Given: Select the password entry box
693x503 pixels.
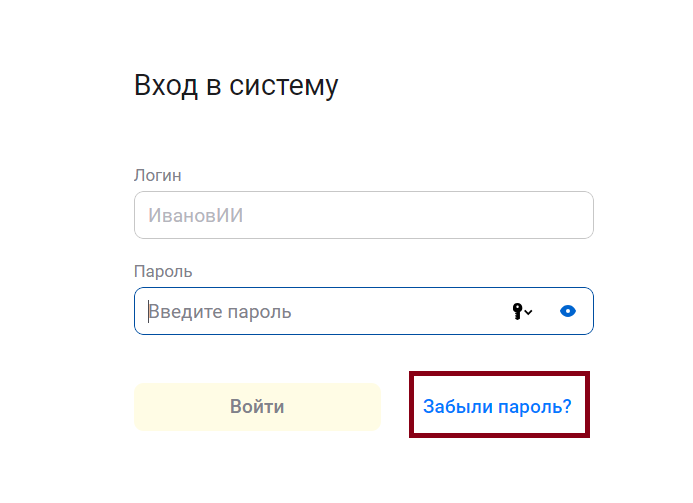Looking at the screenshot, I should (x=330, y=311).
